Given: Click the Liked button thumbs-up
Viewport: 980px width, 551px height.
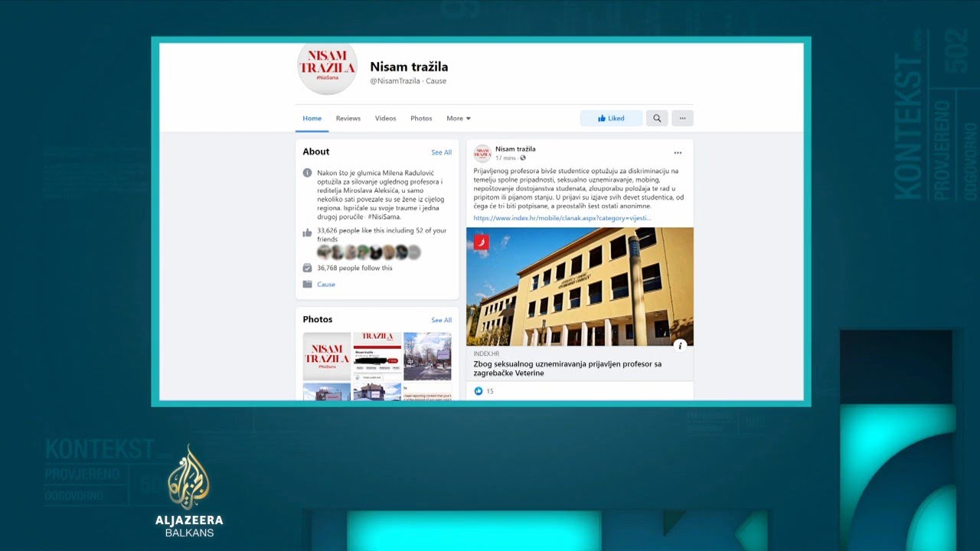Looking at the screenshot, I should click(611, 119).
